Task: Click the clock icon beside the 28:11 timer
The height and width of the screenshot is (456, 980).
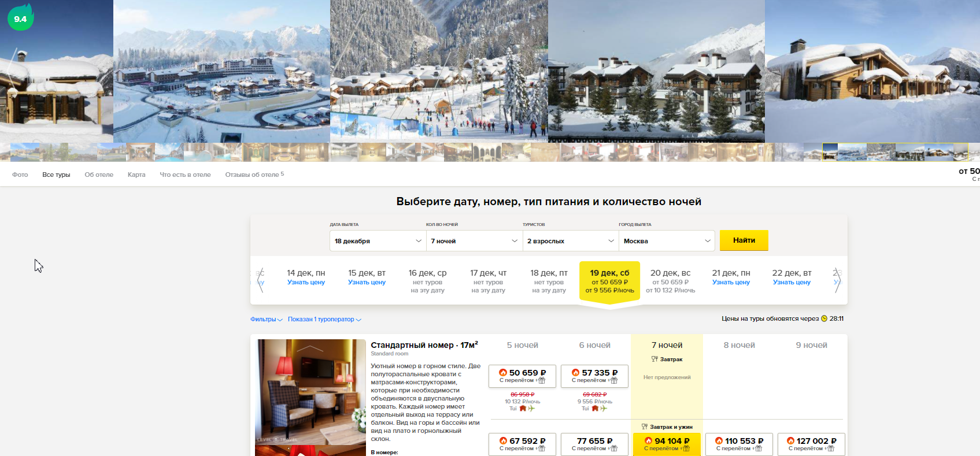Action: click(x=824, y=319)
